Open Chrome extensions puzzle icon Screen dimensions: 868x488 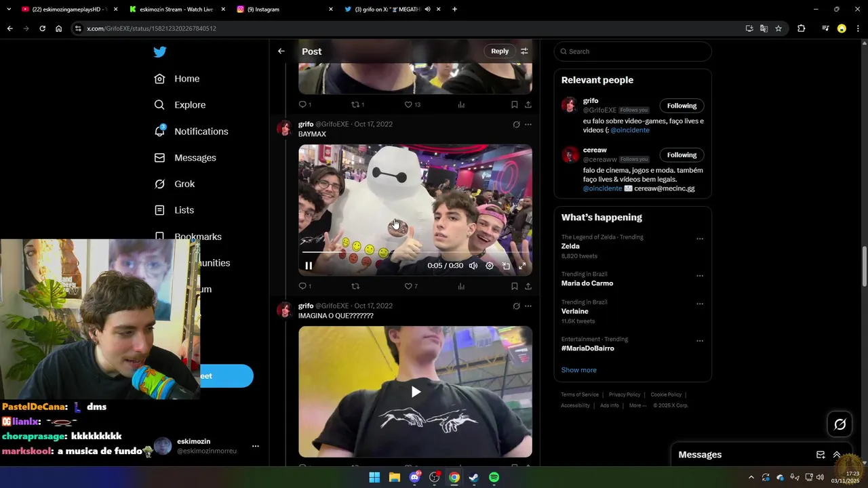[x=802, y=28]
